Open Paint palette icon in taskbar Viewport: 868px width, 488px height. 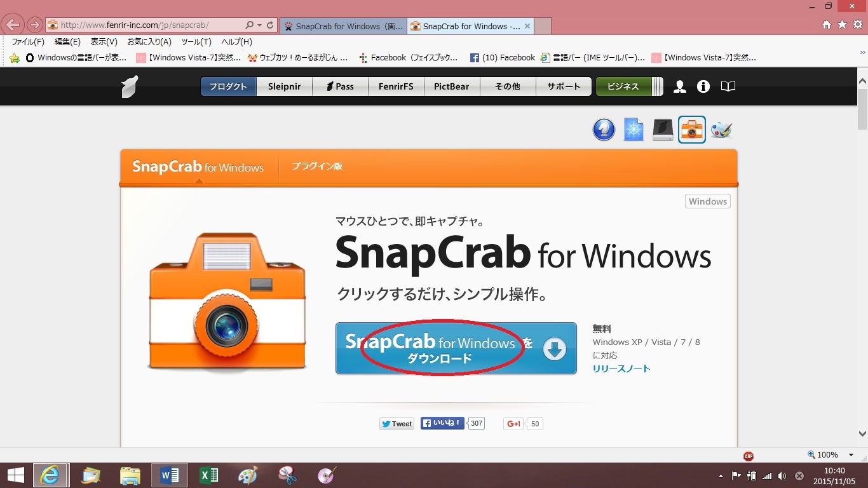[248, 475]
